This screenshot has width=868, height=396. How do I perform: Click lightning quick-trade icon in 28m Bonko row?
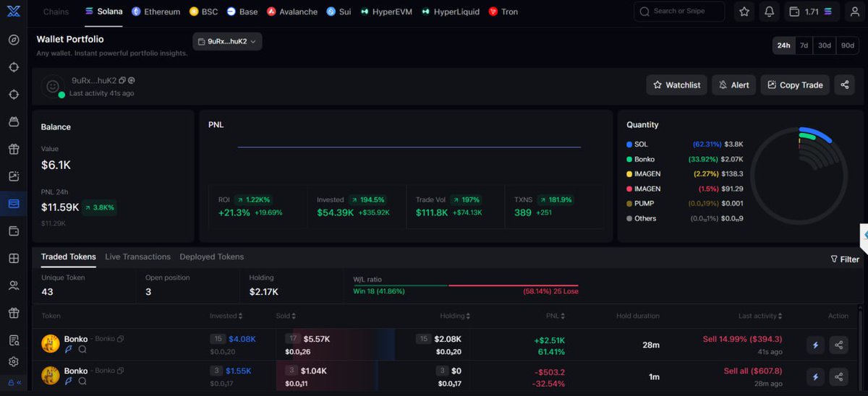tap(816, 345)
